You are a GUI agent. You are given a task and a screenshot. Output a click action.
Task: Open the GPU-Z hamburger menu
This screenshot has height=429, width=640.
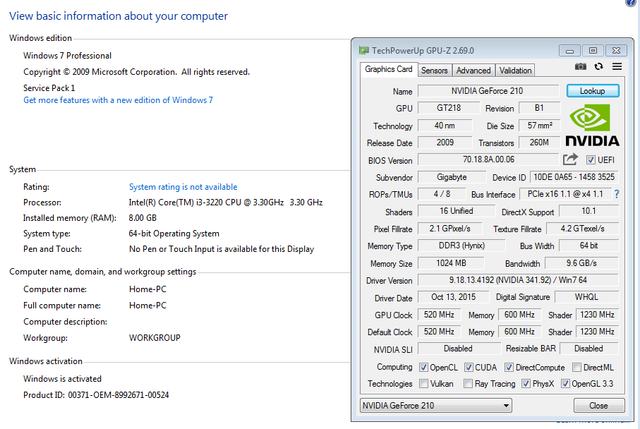tap(617, 67)
